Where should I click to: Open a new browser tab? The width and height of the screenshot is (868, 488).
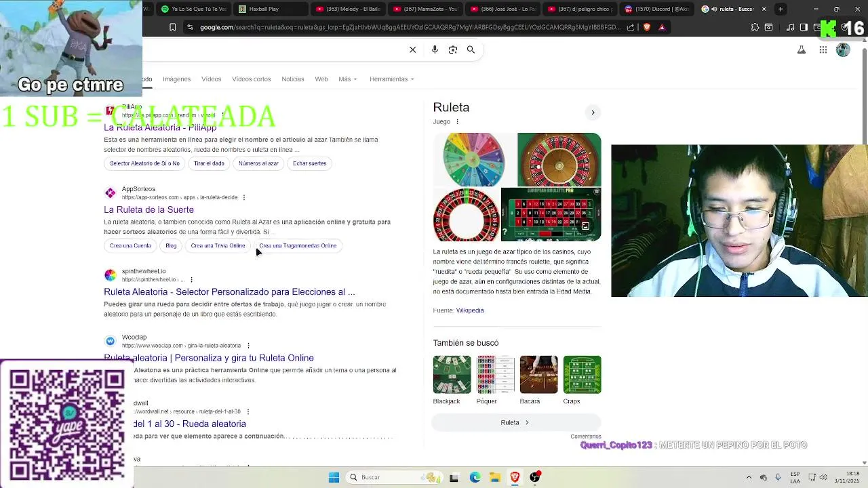pos(781,9)
